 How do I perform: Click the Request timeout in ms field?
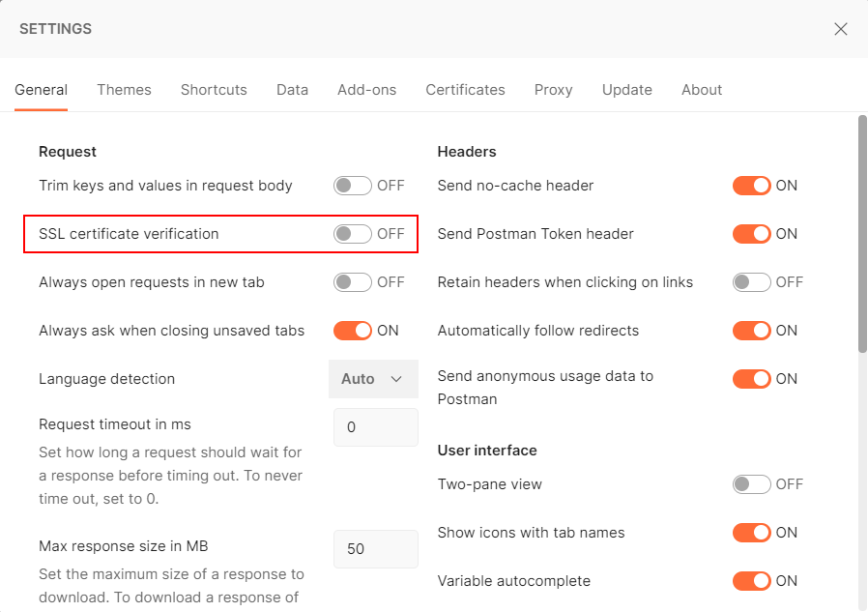[375, 427]
